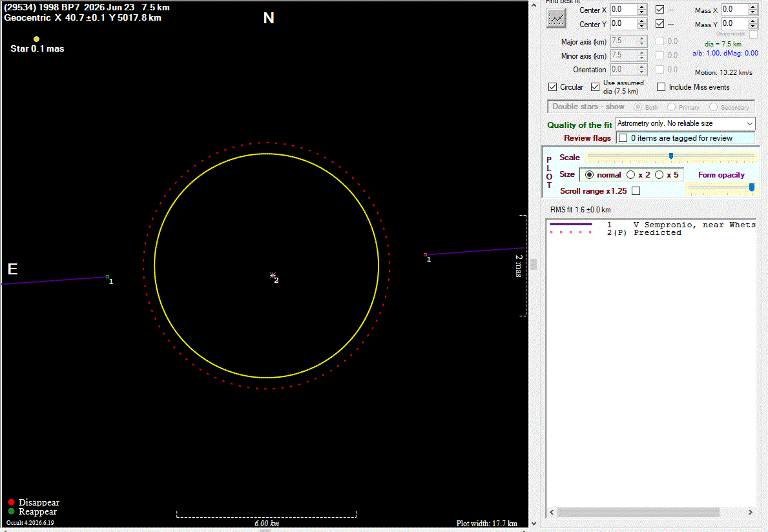
Task: Click the yellow star diameter dot
Action: pos(36,39)
